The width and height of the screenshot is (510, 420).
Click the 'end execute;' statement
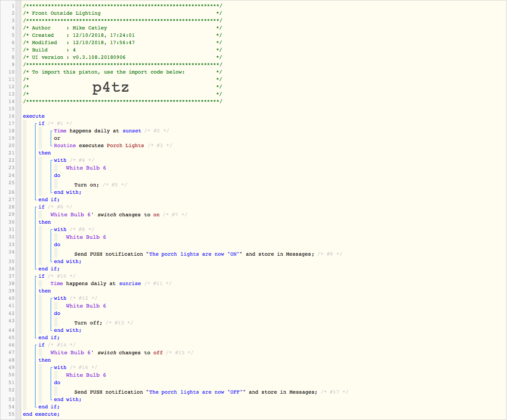pos(41,414)
